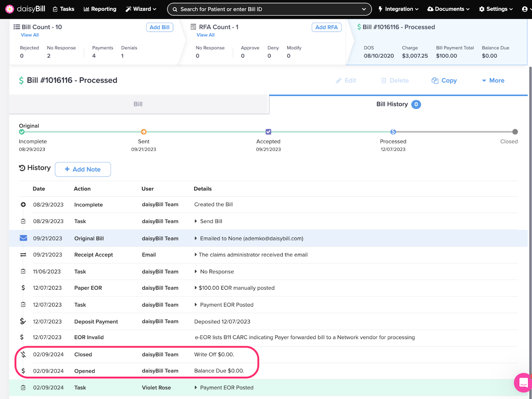Viewport: 532px width, 399px height.
Task: Click the daisyBill flower logo
Action: (10, 9)
